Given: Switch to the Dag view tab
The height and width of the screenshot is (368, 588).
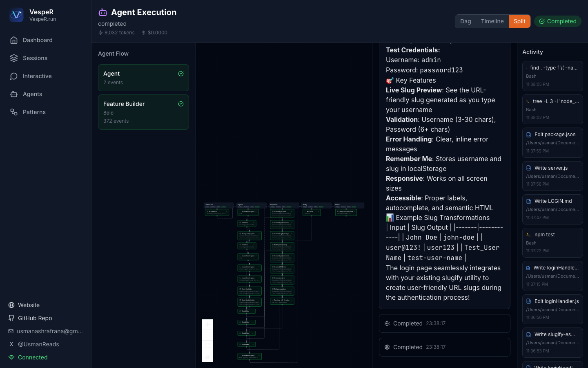Looking at the screenshot, I should tap(465, 21).
